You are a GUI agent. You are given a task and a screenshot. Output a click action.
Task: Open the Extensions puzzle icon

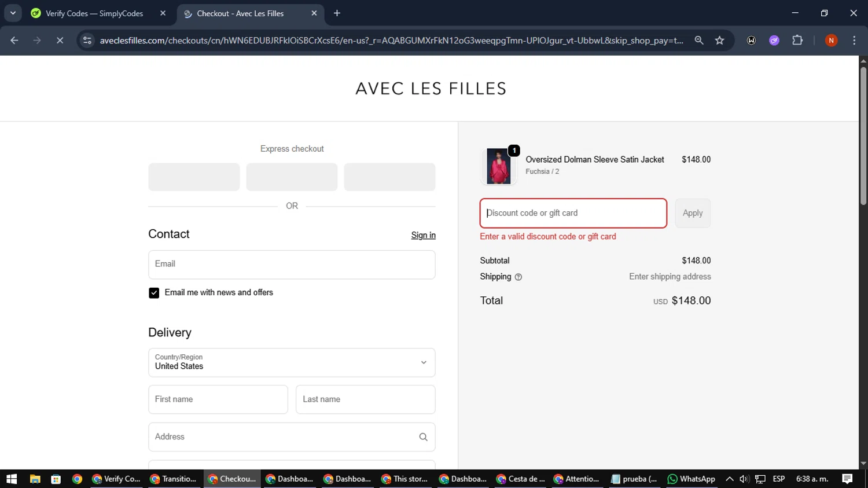[x=797, y=41]
